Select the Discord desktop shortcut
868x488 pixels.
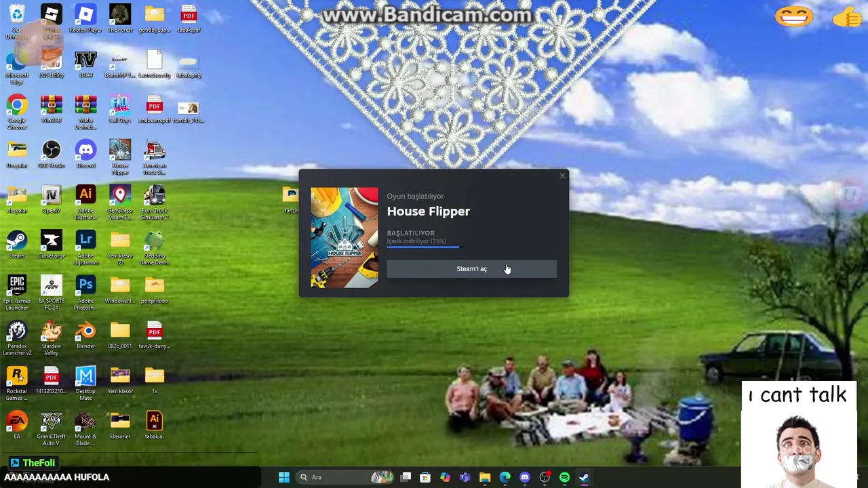point(85,155)
